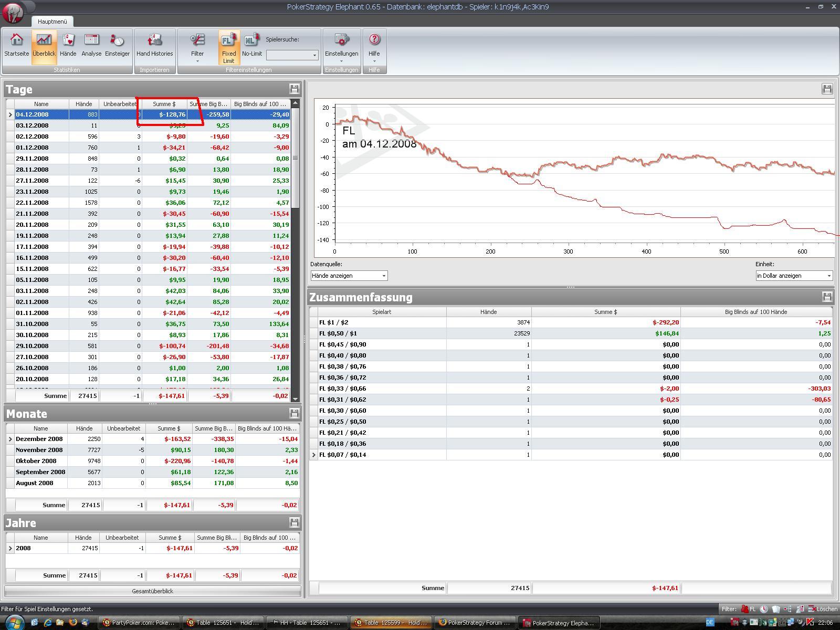Sort Zusammenfassung by Spielart column
840x630 pixels.
382,312
